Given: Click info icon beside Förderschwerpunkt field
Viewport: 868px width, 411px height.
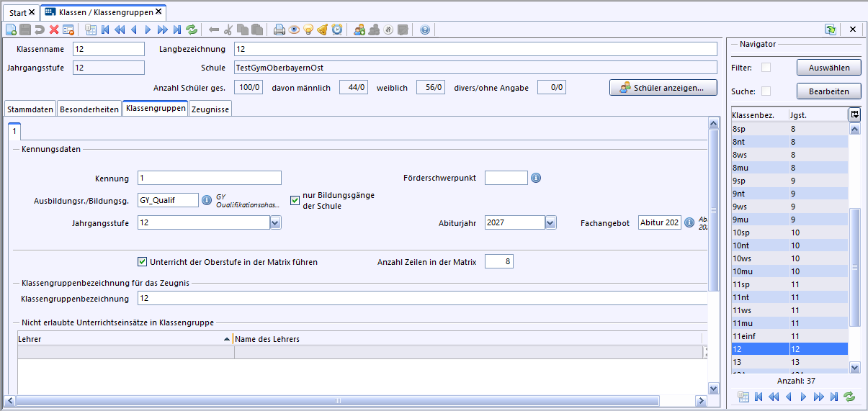Looking at the screenshot, I should coord(536,178).
